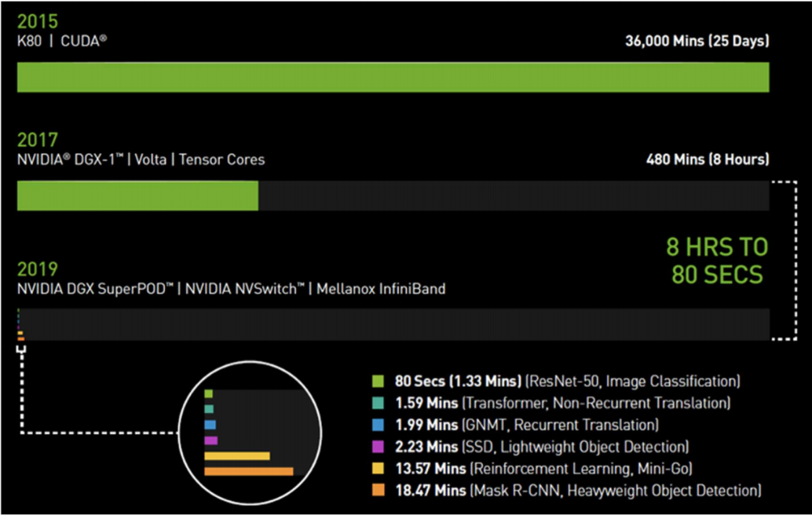Click the blue bar inside the magnified circle
The height and width of the screenshot is (515, 812).
(210, 425)
